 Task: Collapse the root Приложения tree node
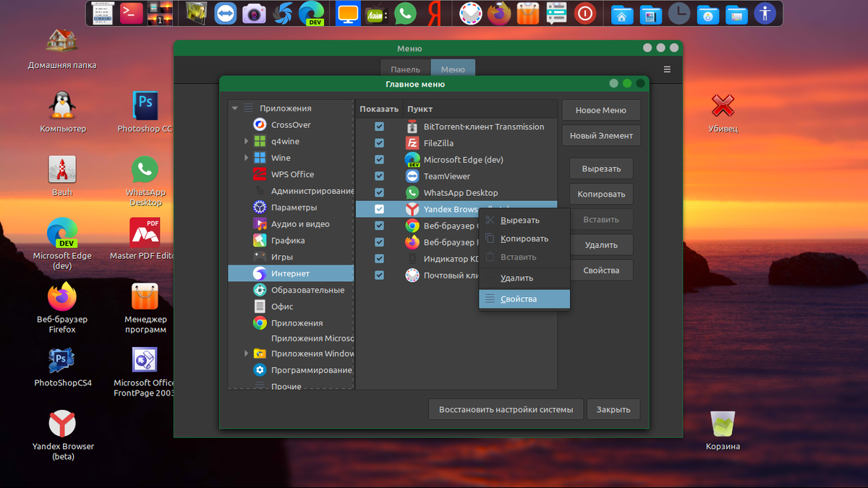click(234, 108)
